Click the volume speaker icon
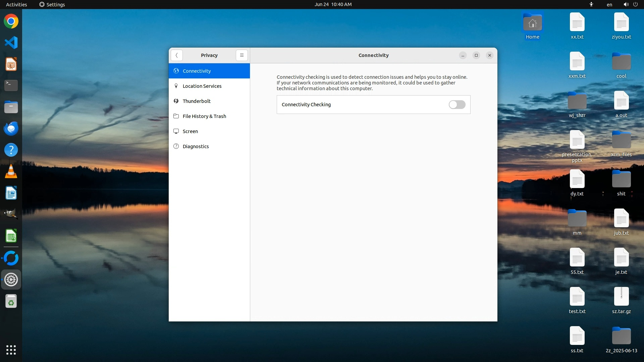The image size is (644, 362). click(x=626, y=4)
